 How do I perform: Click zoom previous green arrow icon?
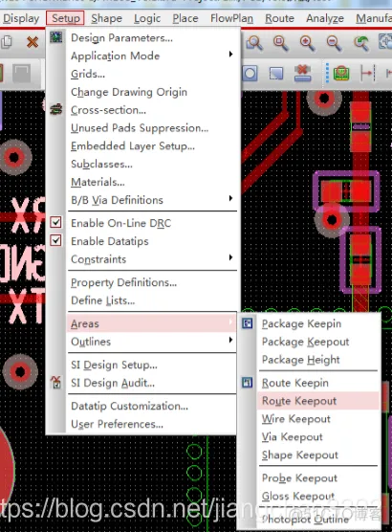click(360, 43)
